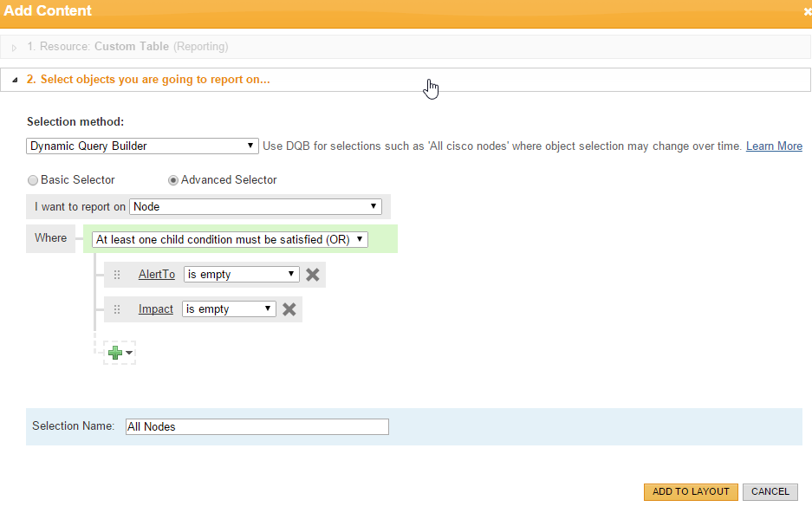Click the AlertTo field link
812x513 pixels.
pos(156,275)
